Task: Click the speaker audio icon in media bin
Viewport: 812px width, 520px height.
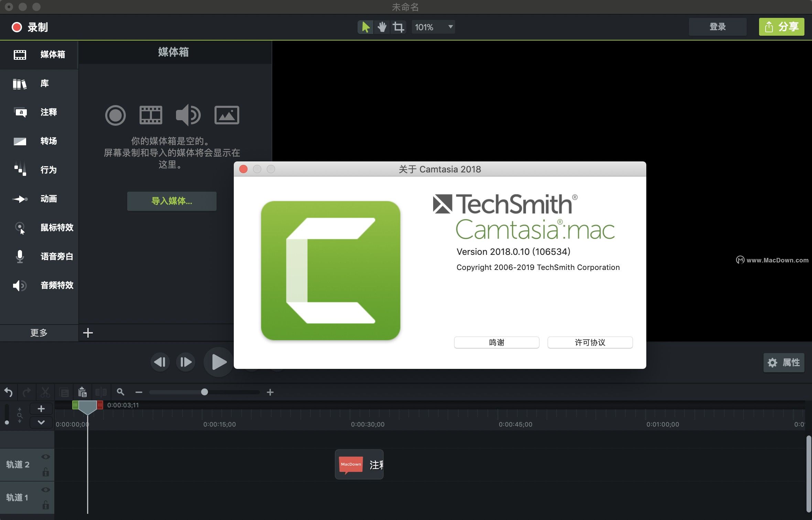Action: [188, 115]
